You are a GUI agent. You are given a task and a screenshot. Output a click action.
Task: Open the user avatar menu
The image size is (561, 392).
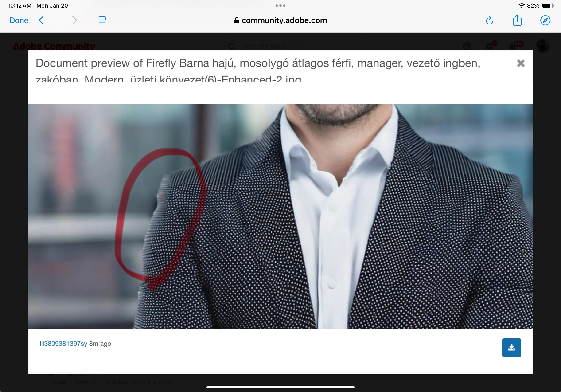tap(542, 46)
